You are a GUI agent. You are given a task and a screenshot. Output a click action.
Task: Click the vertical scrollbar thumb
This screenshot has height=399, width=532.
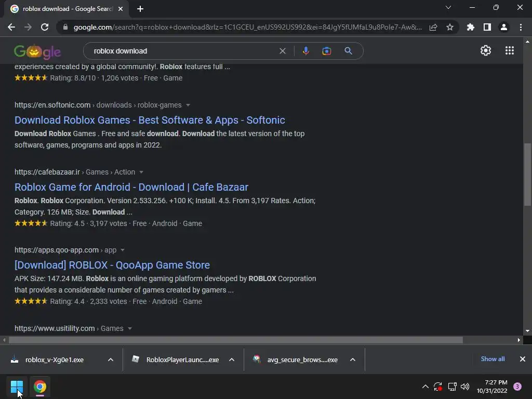click(527, 175)
